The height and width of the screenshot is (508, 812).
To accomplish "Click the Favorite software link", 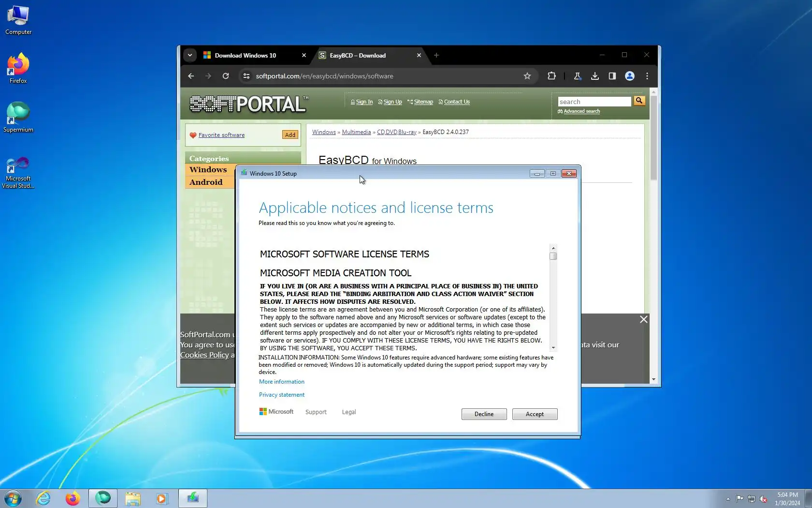I will point(221,135).
